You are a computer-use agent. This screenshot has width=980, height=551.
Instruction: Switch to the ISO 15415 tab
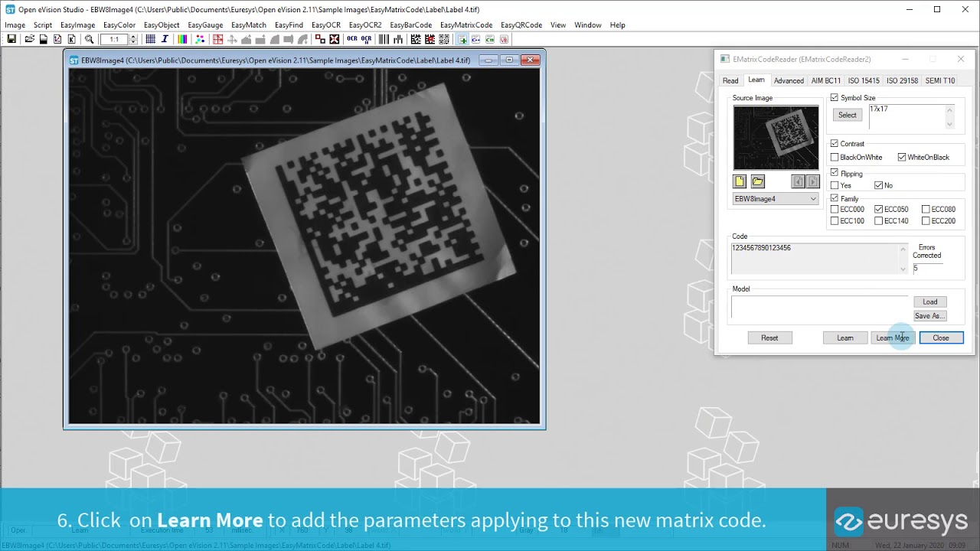pos(864,80)
